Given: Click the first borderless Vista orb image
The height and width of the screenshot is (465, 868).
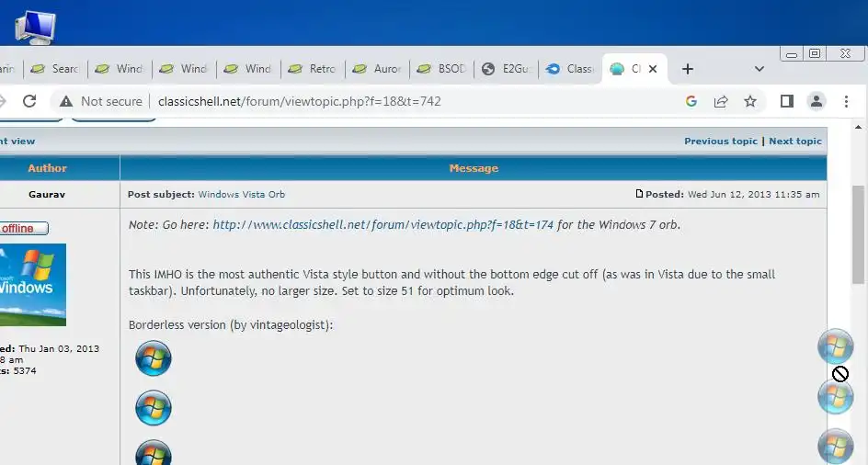Looking at the screenshot, I should [154, 358].
